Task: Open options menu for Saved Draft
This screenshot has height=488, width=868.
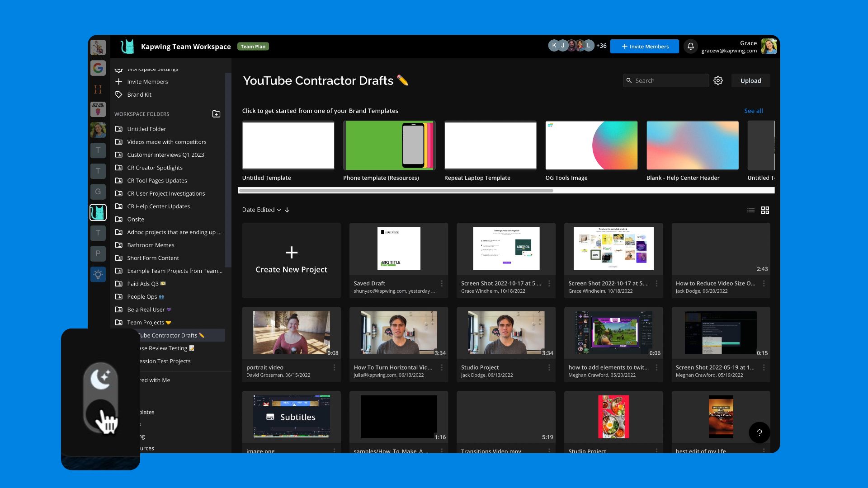Action: [x=442, y=283]
